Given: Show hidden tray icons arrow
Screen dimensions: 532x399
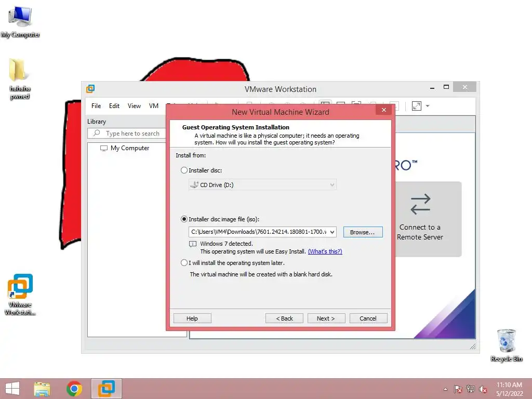Looking at the screenshot, I should tap(445, 389).
